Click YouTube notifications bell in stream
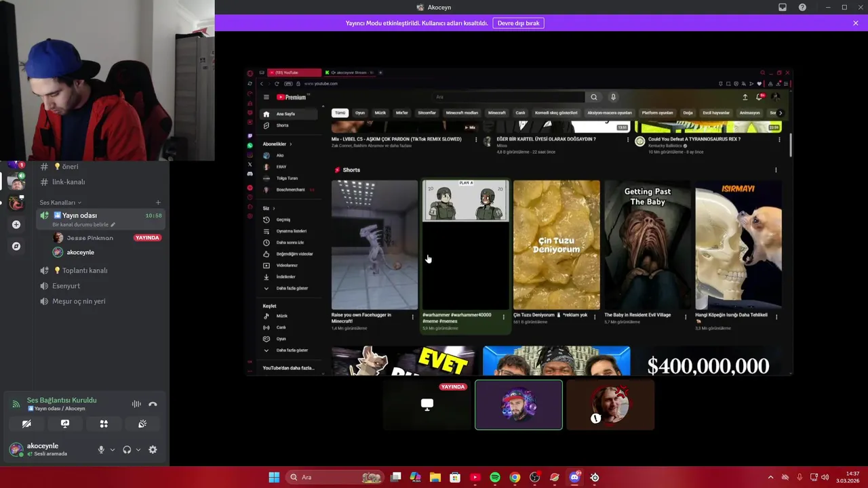The height and width of the screenshot is (488, 868). (x=759, y=97)
